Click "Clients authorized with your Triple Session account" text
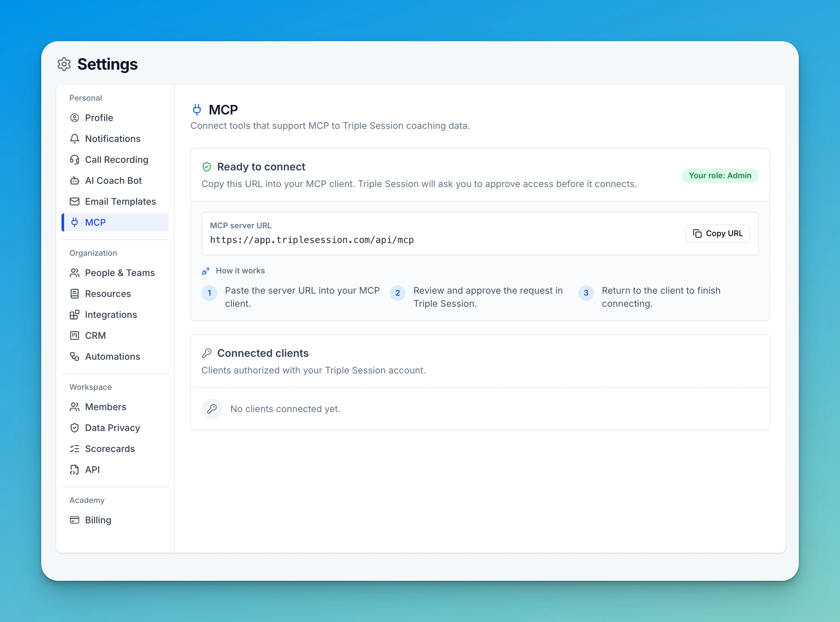Viewport: 840px width, 622px height. click(314, 371)
